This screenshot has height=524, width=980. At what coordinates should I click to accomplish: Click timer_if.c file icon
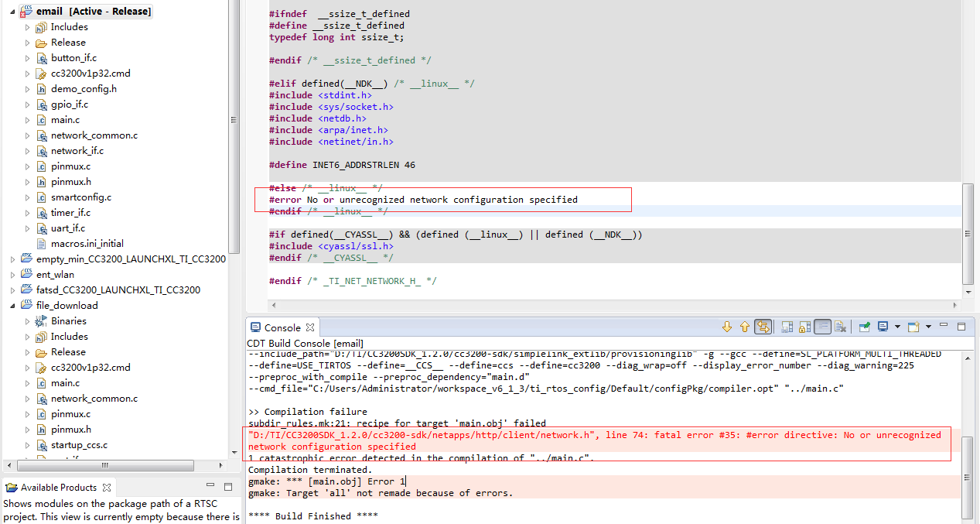coord(41,213)
